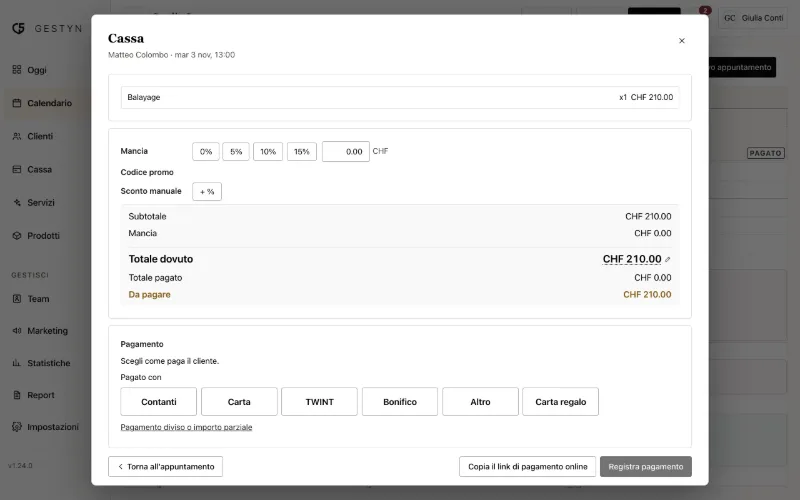This screenshot has width=800, height=500.
Task: Open Pagamento diviso o importo parziale link
Action: [x=186, y=427]
